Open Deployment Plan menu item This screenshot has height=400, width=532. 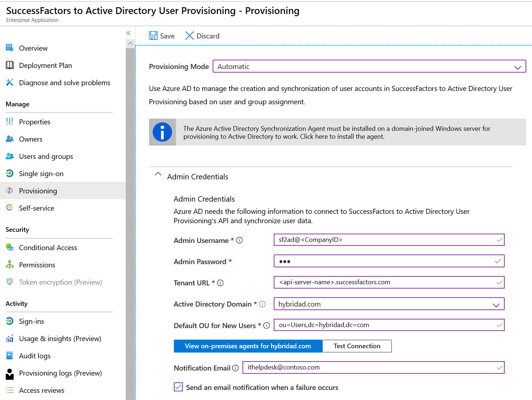click(x=45, y=65)
